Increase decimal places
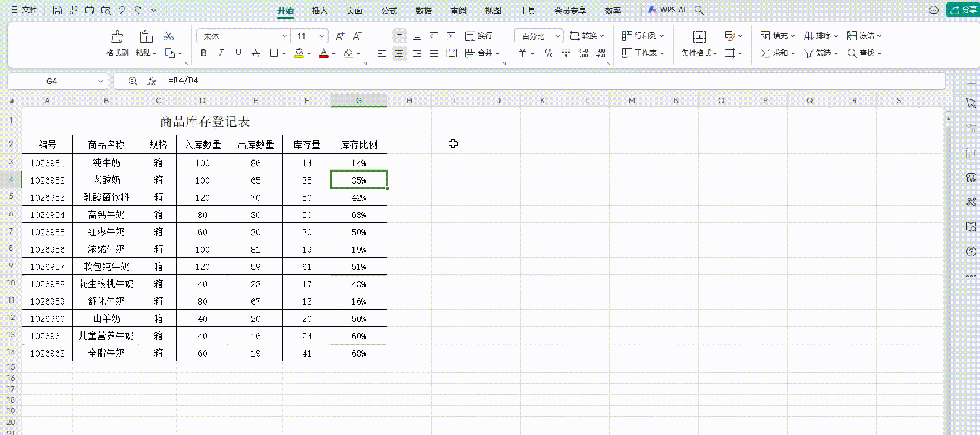Image resolution: width=980 pixels, height=435 pixels. click(583, 53)
